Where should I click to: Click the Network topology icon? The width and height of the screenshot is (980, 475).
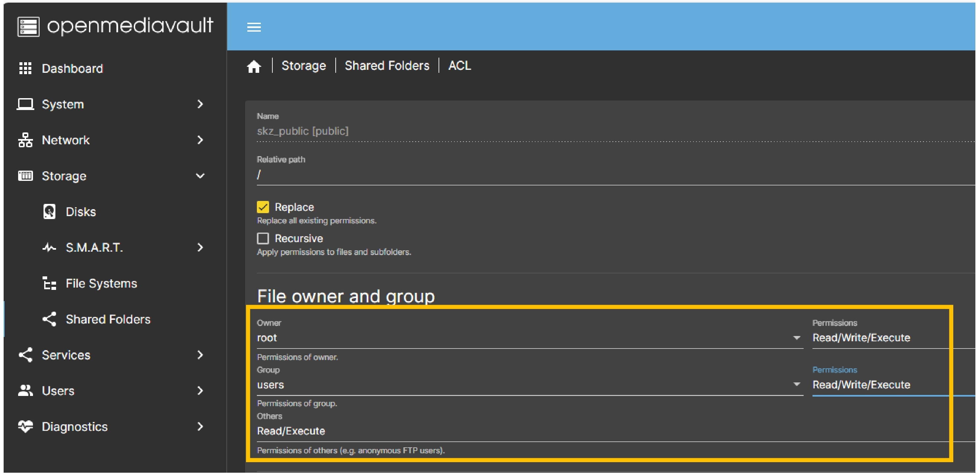pos(25,140)
